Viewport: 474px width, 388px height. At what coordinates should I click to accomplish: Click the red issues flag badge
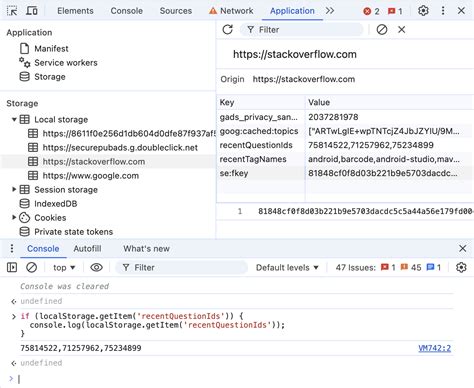(x=395, y=11)
